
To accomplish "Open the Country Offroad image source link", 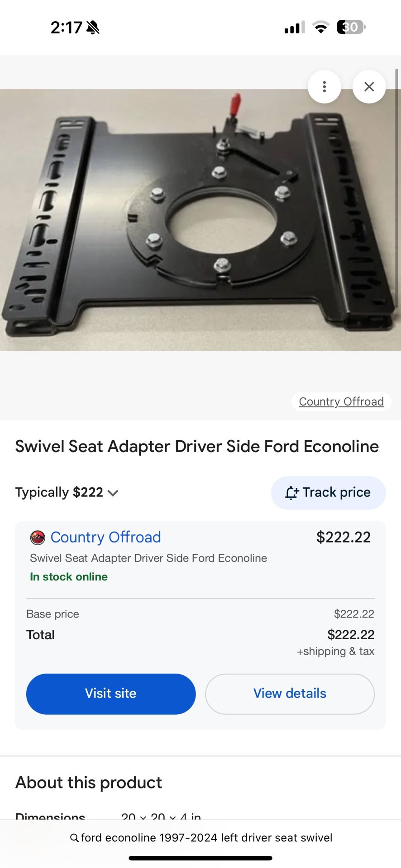I will tap(341, 401).
